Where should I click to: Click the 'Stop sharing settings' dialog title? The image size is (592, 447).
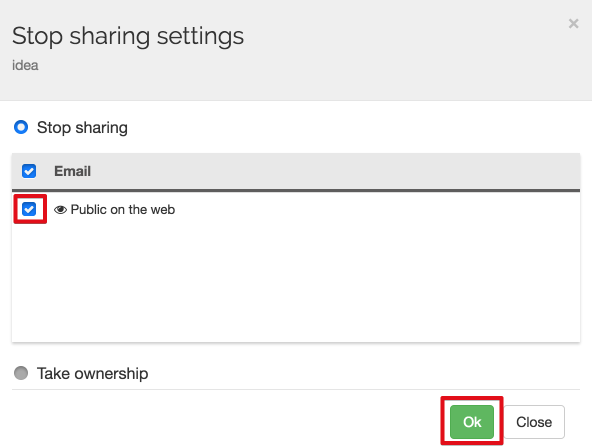(x=128, y=37)
